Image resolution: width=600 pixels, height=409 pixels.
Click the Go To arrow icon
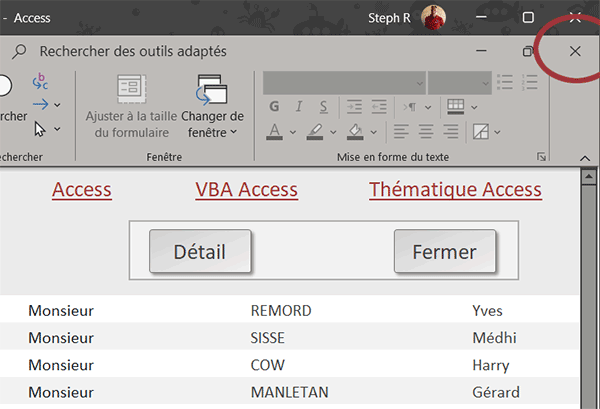pyautogui.click(x=40, y=104)
